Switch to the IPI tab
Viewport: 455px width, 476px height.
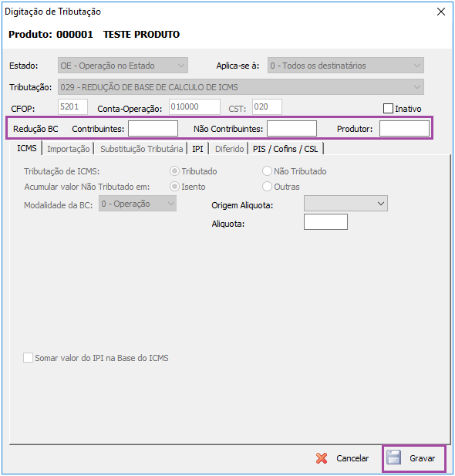tap(197, 149)
